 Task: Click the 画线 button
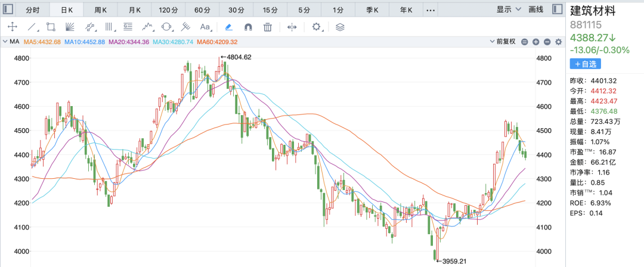[x=536, y=10]
